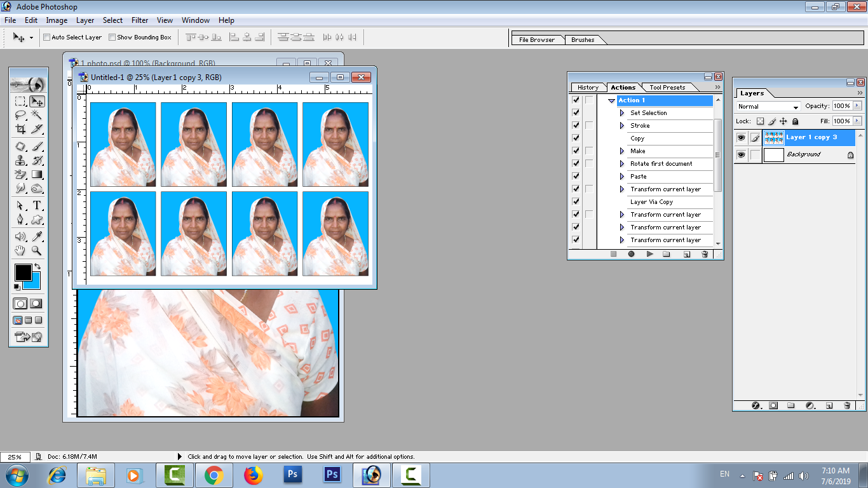The width and height of the screenshot is (868, 488).
Task: Open the Filter menu
Action: pos(140,20)
